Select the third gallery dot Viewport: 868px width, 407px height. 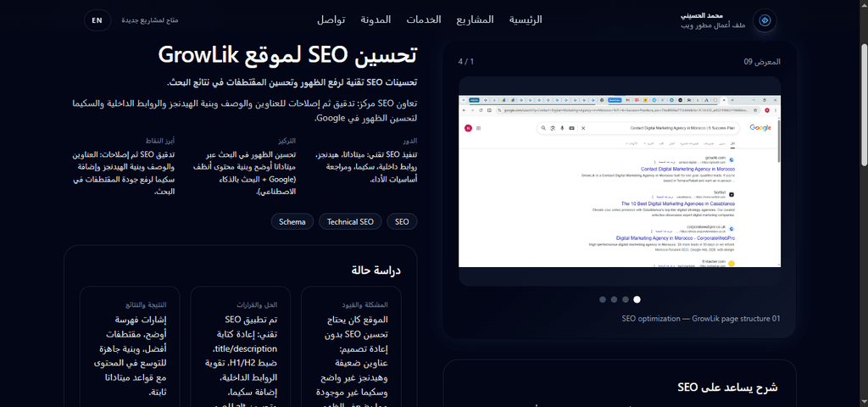pos(626,299)
